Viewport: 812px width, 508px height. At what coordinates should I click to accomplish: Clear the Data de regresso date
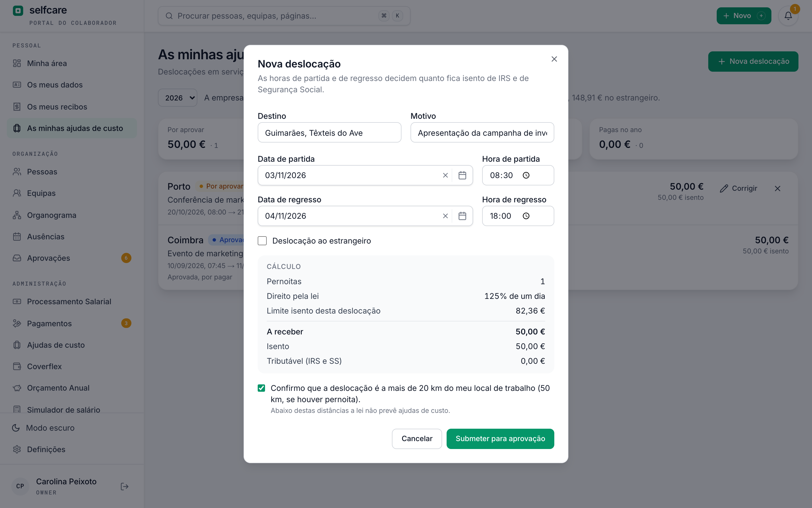point(445,216)
